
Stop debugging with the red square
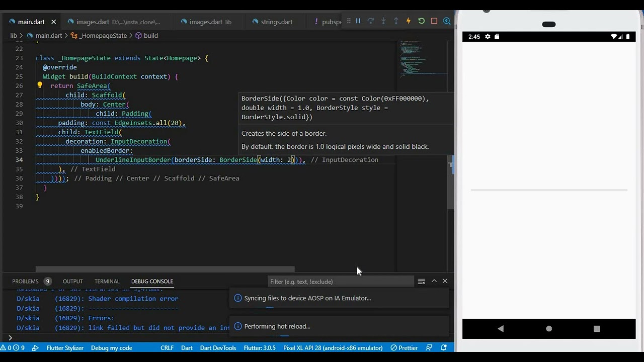(434, 21)
